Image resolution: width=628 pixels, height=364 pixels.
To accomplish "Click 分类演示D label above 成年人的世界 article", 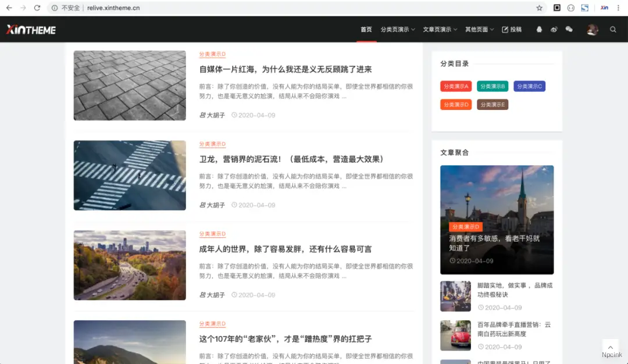I will point(212,234).
